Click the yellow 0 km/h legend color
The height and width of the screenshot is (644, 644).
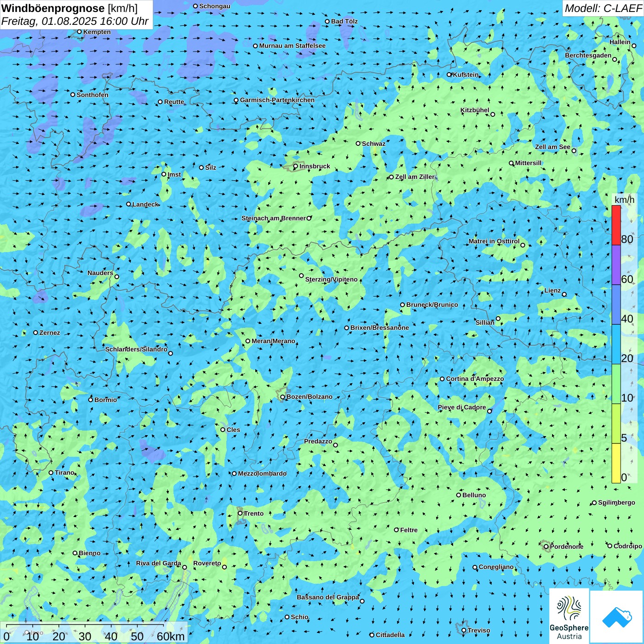click(616, 463)
